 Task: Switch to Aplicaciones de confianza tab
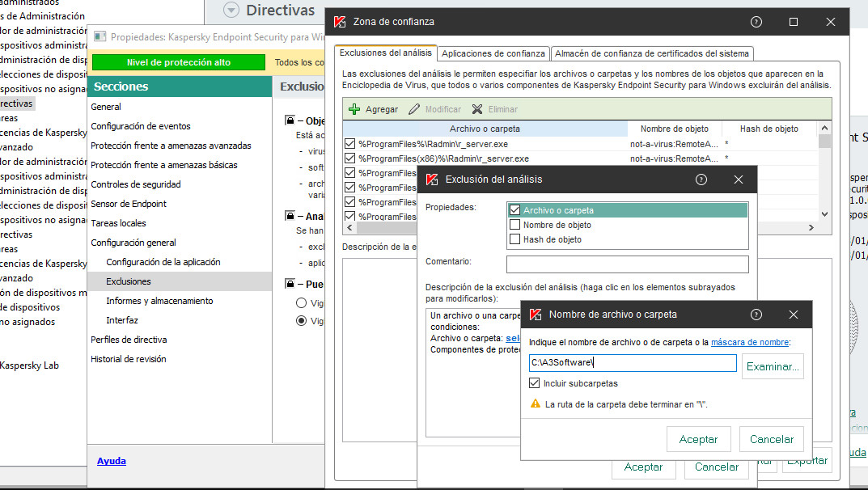pyautogui.click(x=493, y=53)
